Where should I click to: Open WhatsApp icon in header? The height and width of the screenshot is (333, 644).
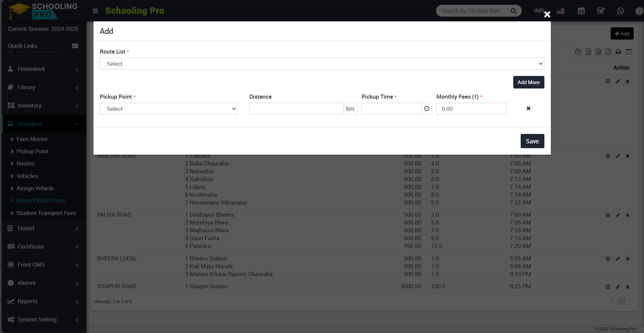621,11
